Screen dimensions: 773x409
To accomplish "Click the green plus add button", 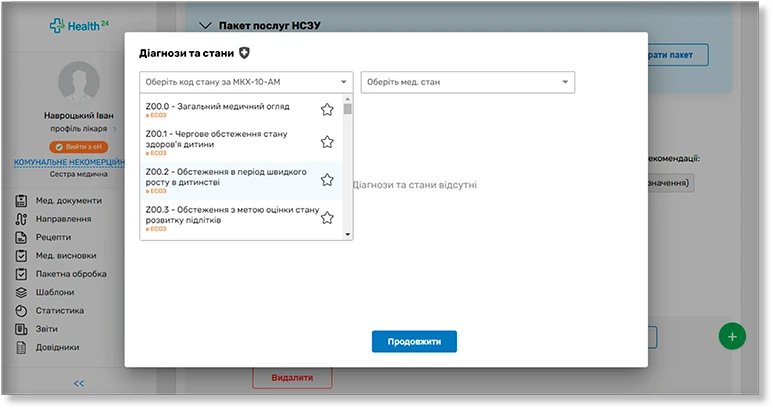I will point(732,336).
